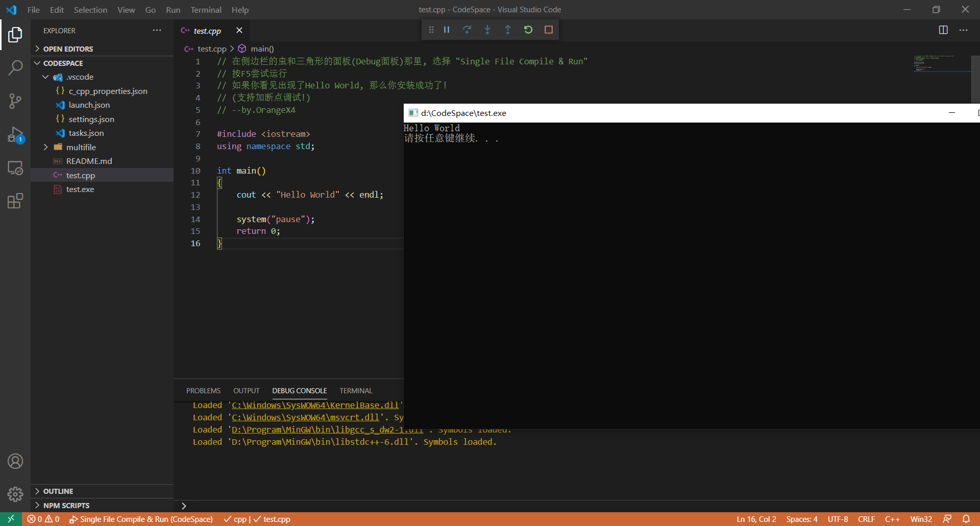Viewport: 980px width, 526px height.
Task: Step into the function call
Action: coord(487,30)
